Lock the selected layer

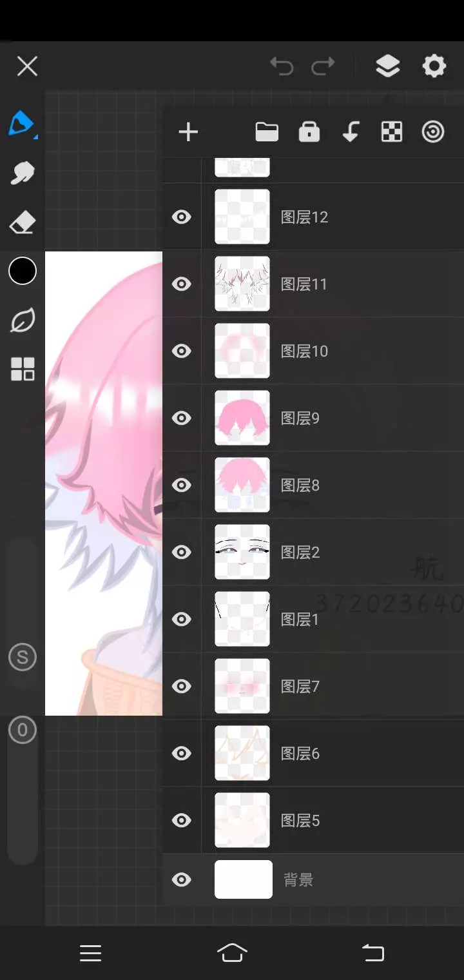[x=309, y=132]
